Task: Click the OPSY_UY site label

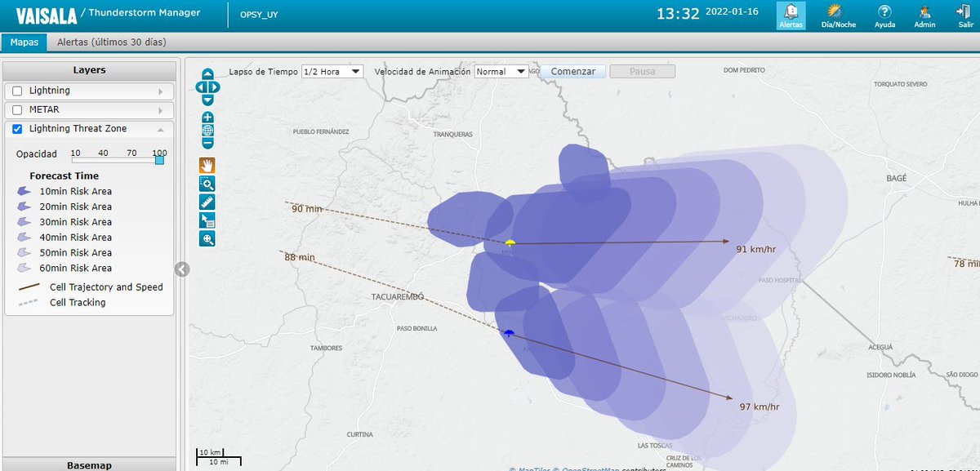Action: pos(260,16)
